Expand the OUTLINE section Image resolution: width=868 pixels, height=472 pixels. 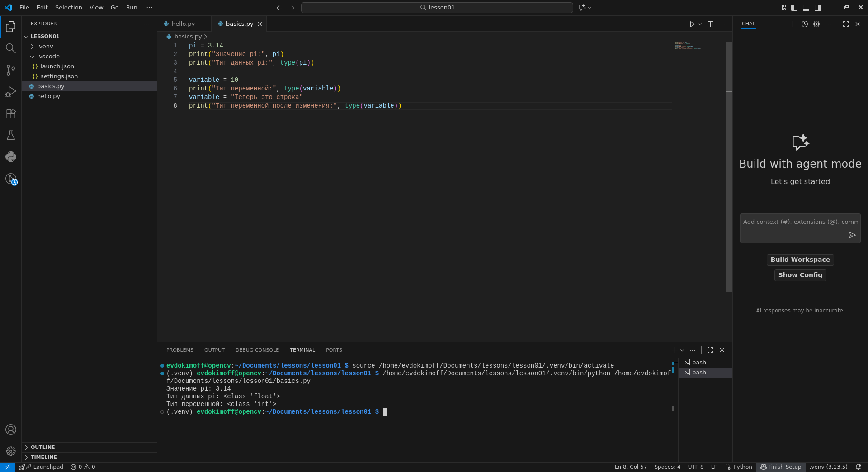click(43, 447)
